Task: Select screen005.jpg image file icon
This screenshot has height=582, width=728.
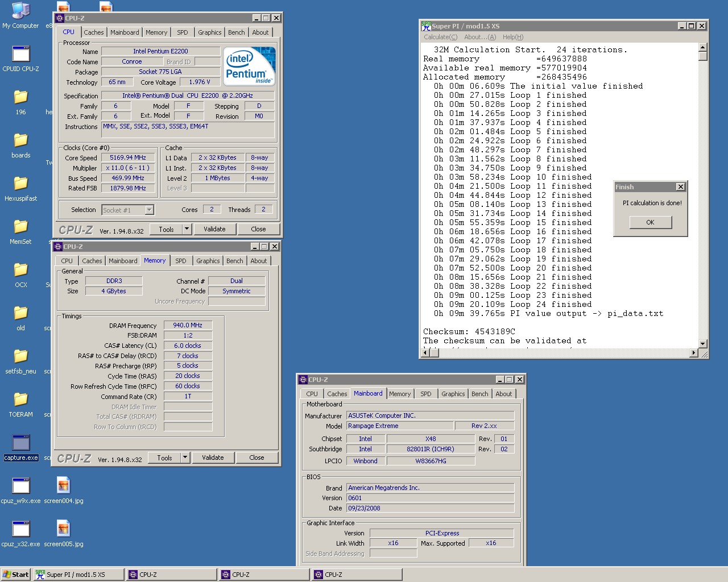Action: (x=63, y=534)
